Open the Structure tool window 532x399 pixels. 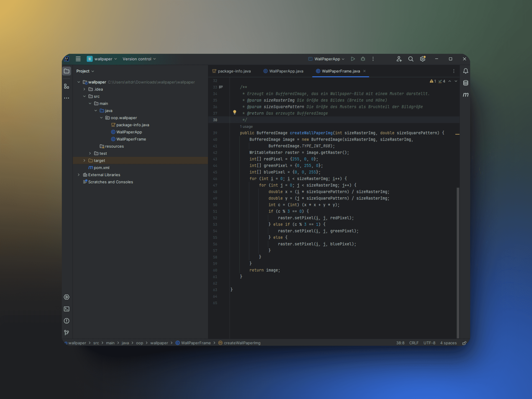pos(66,86)
